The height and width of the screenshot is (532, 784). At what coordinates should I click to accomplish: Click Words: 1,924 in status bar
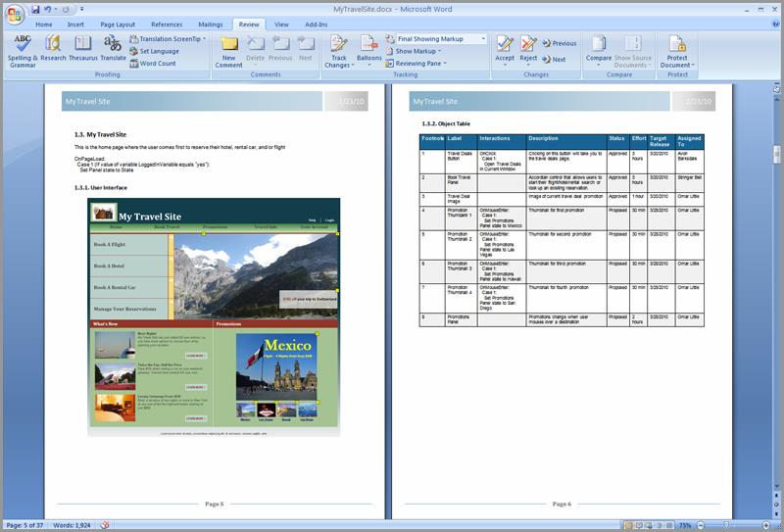(x=72, y=525)
